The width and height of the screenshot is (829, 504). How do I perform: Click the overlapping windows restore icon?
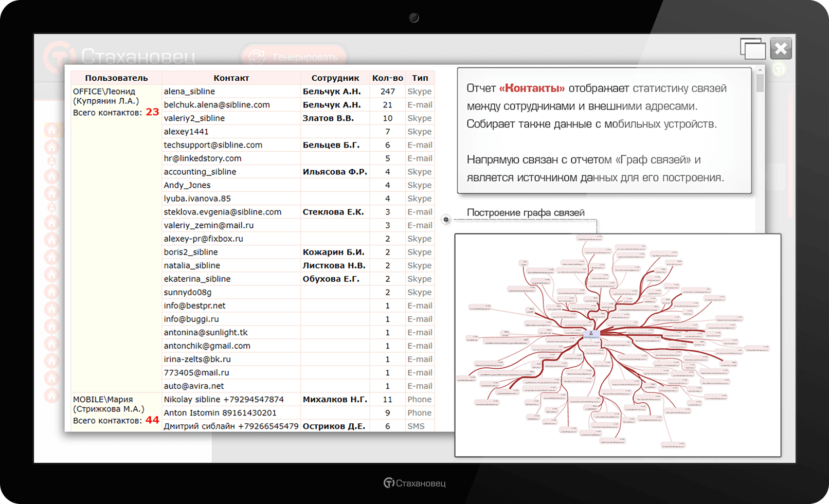point(752,49)
